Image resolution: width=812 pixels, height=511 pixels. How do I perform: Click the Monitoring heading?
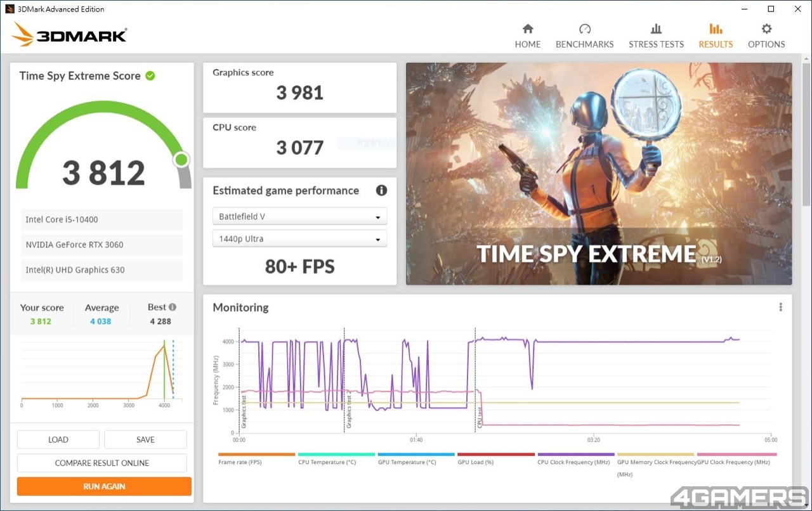coord(240,307)
